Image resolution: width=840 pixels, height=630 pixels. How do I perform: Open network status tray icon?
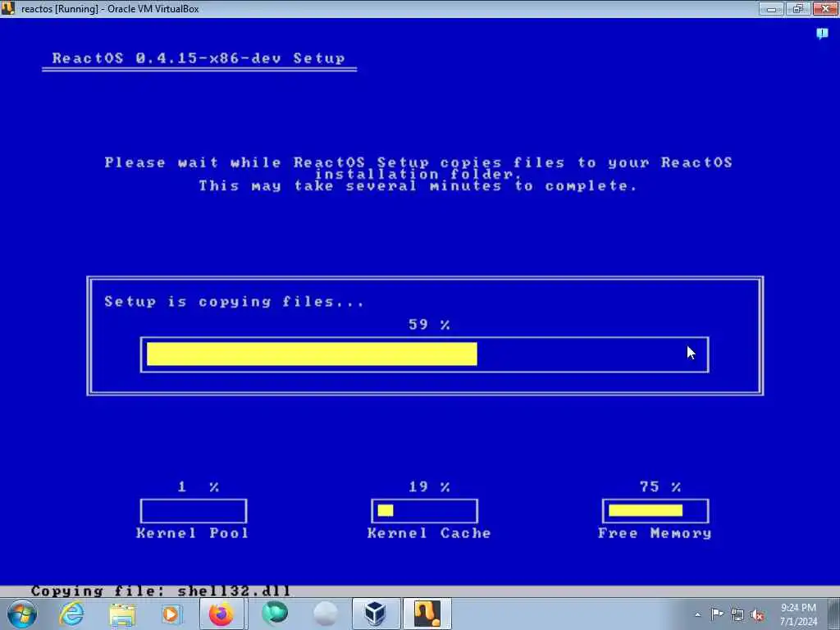(x=737, y=614)
